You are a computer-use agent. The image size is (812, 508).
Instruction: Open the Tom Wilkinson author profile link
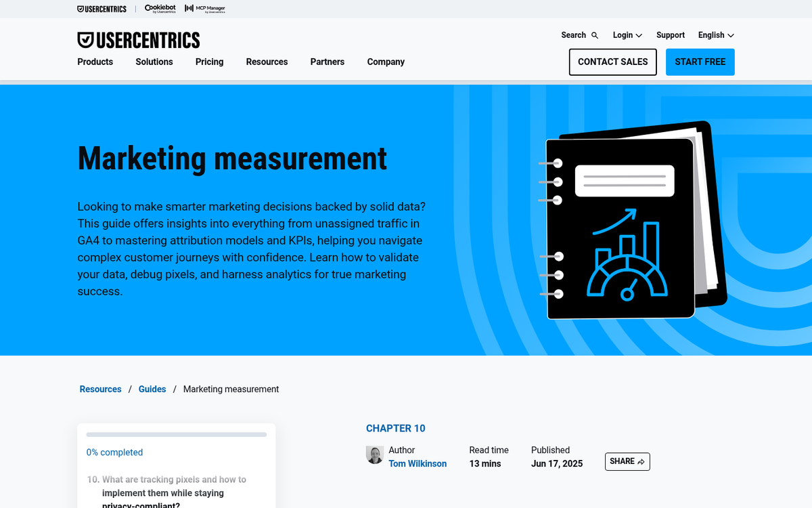pos(418,463)
